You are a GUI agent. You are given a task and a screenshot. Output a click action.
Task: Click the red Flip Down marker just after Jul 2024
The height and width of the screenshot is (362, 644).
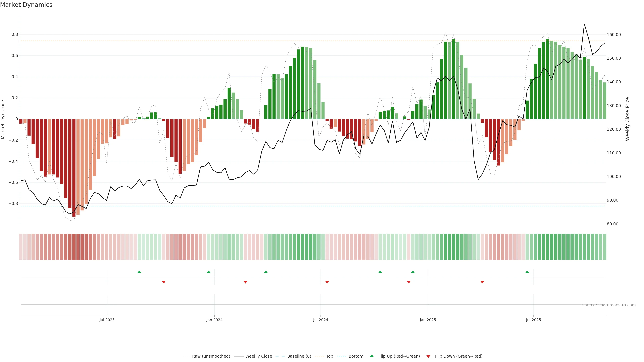[x=327, y=282]
